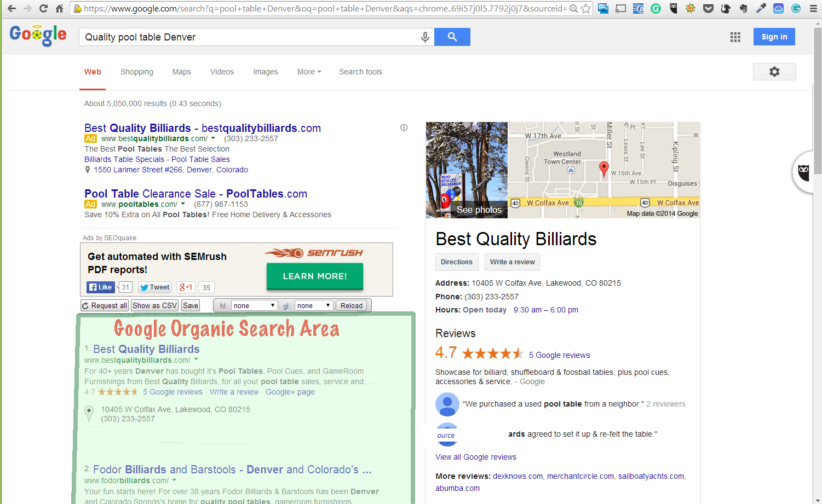Click SEOquake Request all button
Image resolution: width=822 pixels, height=504 pixels.
point(105,305)
